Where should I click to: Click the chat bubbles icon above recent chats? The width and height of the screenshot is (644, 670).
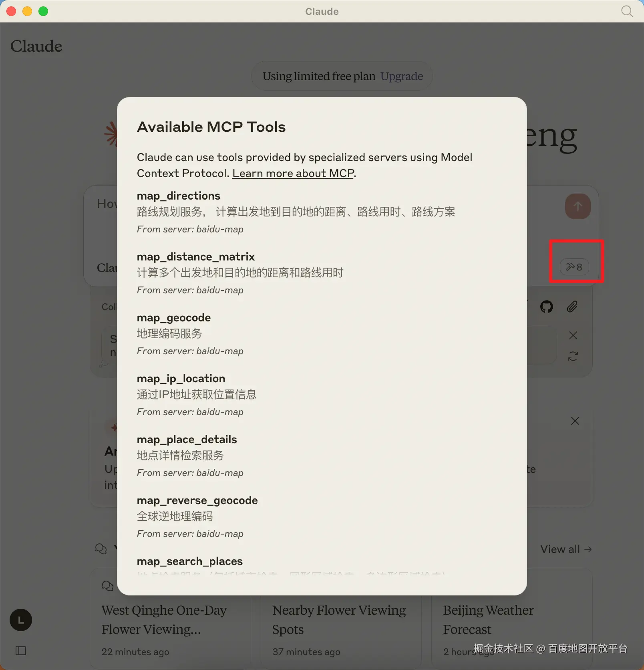(101, 549)
